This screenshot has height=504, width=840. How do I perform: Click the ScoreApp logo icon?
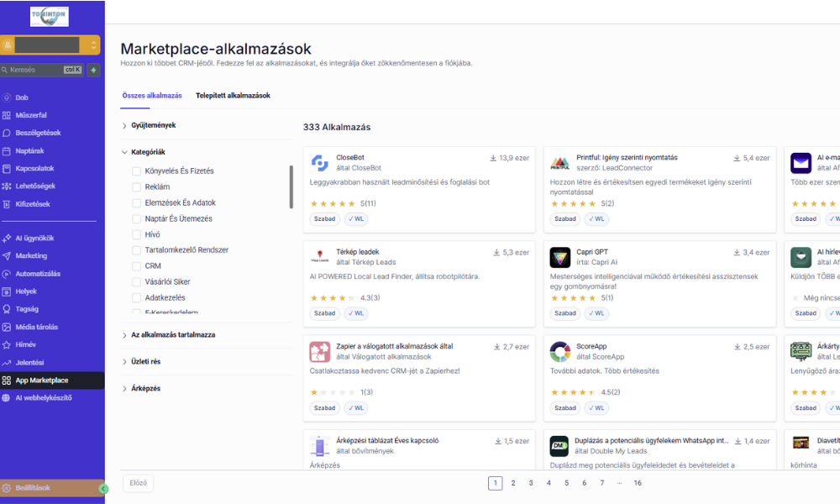[559, 351]
